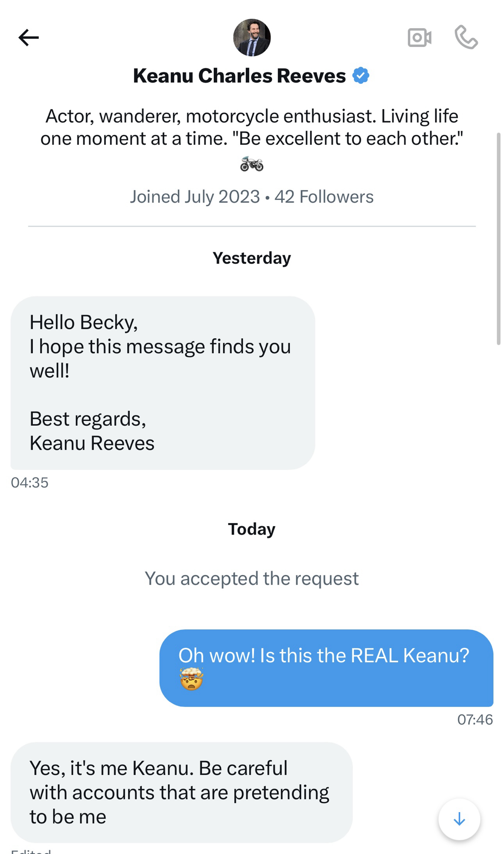The width and height of the screenshot is (504, 854).
Task: Open the Keanu Charles Reeves profile name
Action: pyautogui.click(x=239, y=76)
